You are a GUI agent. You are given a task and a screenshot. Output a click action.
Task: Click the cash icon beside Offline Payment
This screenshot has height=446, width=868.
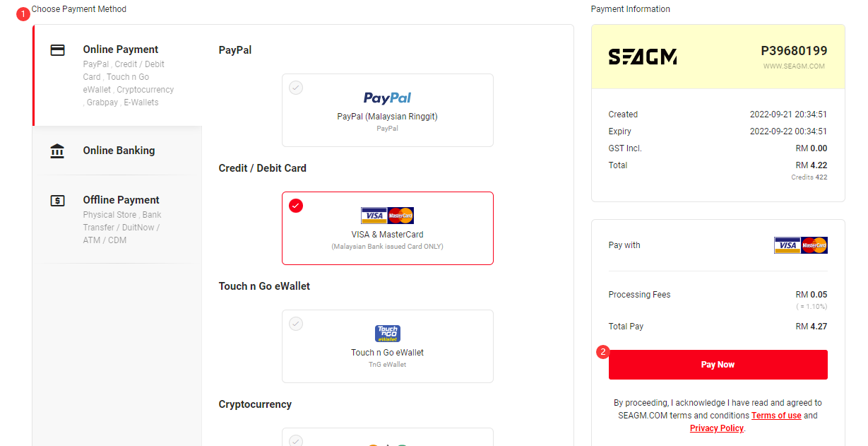coord(58,201)
